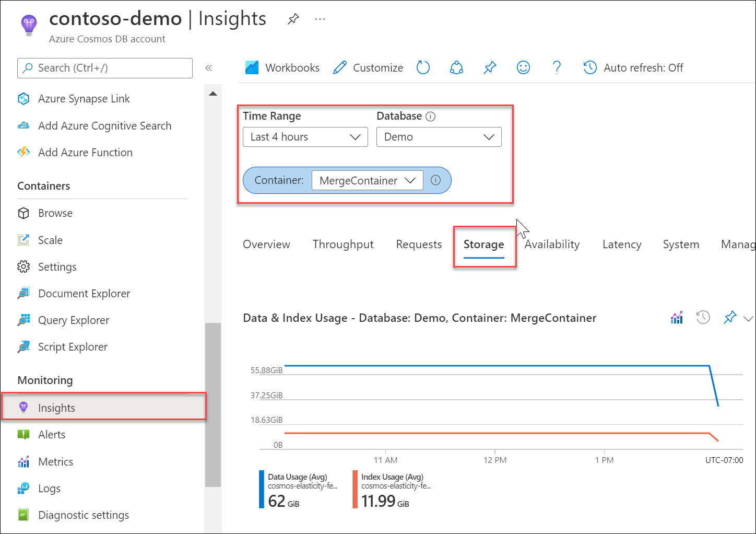Viewport: 756px width, 534px height.
Task: Select the Latency tab
Action: click(622, 244)
